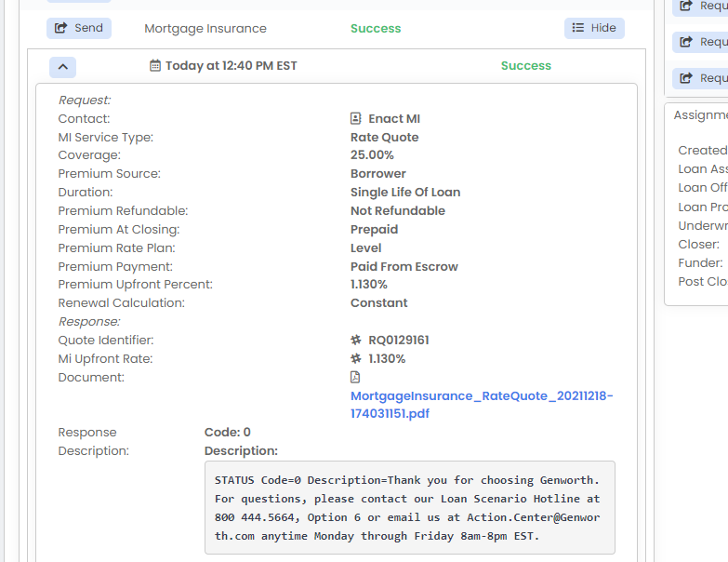The height and width of the screenshot is (562, 728).
Task: Click the gear icon next to RQ0129161
Action: click(x=356, y=340)
